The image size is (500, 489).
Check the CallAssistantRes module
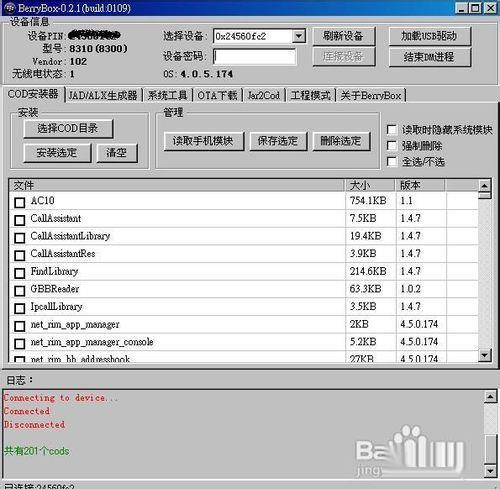coord(20,255)
